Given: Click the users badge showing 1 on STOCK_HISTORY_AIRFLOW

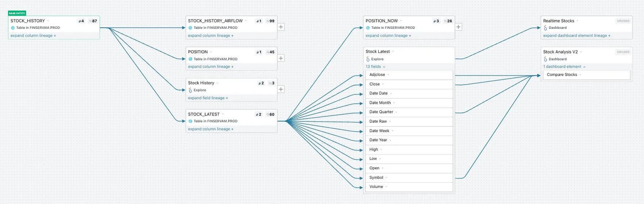Looking at the screenshot, I should [x=259, y=21].
